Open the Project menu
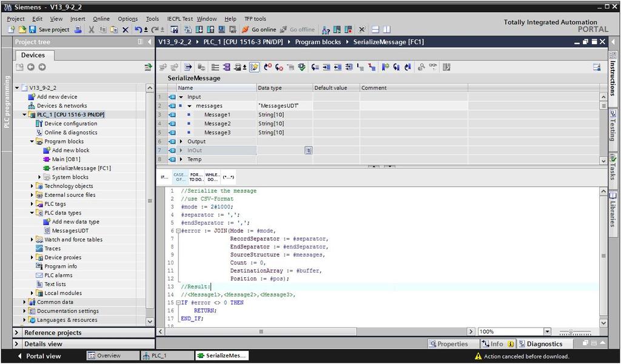The height and width of the screenshot is (364, 621). coord(16,19)
